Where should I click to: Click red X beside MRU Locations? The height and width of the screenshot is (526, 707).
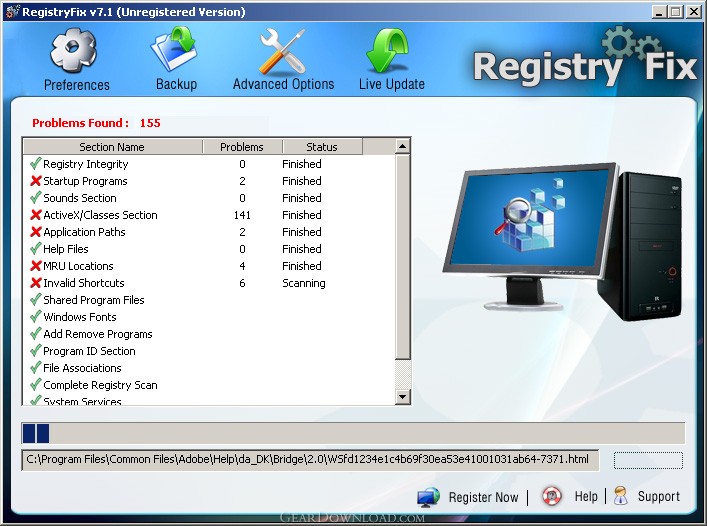(36, 266)
